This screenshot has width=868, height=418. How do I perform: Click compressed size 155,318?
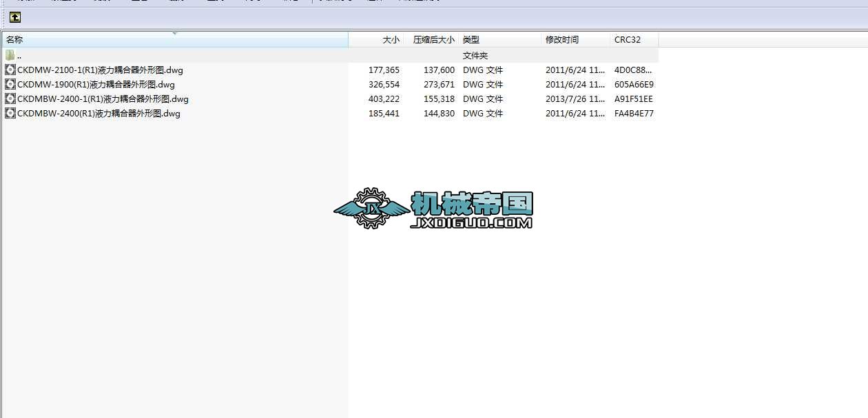coord(439,98)
